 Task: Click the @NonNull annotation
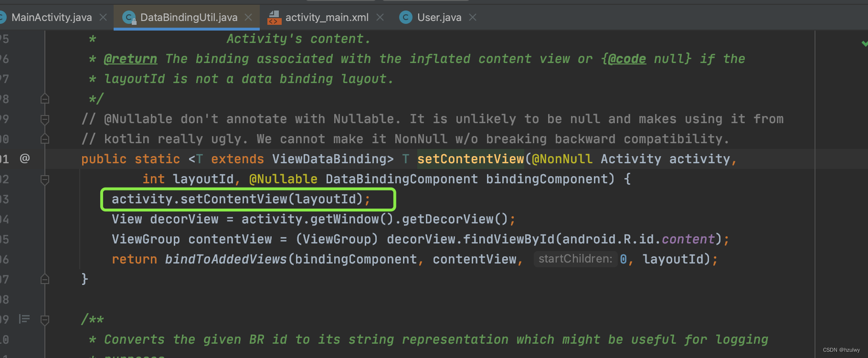pos(562,159)
